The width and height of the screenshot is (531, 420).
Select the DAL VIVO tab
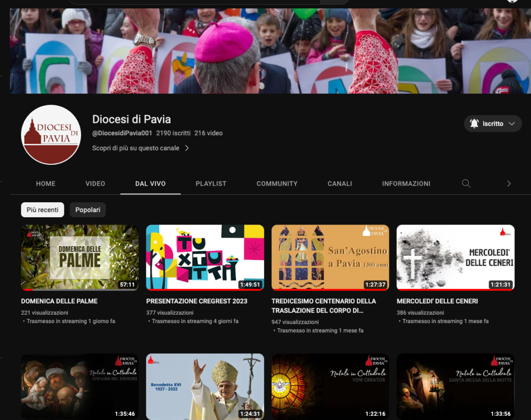coord(150,184)
